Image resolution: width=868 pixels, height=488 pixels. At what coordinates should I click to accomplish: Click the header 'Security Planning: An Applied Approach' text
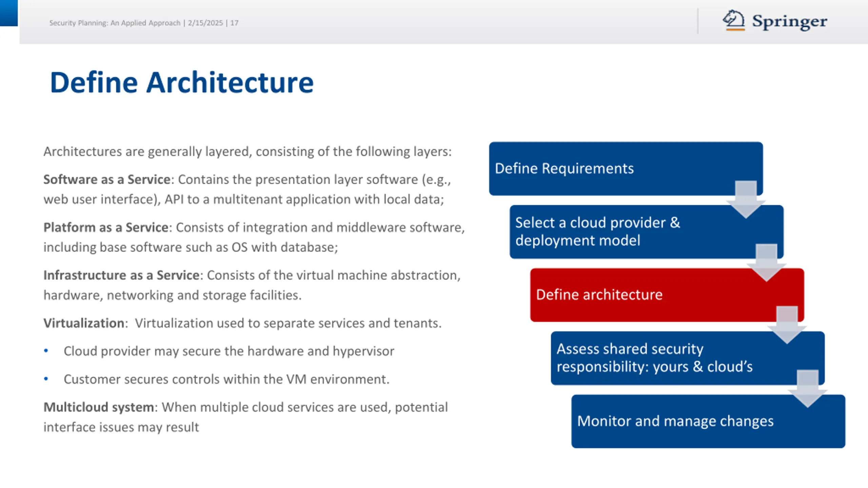(x=115, y=23)
